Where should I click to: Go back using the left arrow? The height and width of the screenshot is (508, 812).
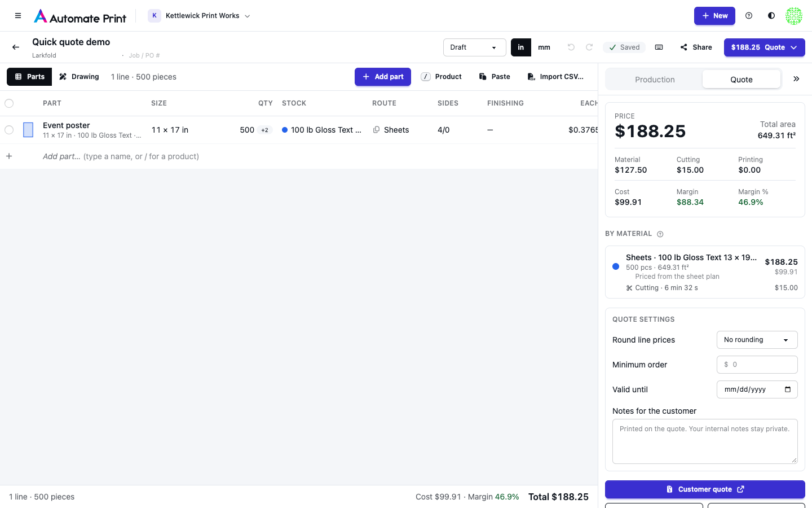pos(16,47)
